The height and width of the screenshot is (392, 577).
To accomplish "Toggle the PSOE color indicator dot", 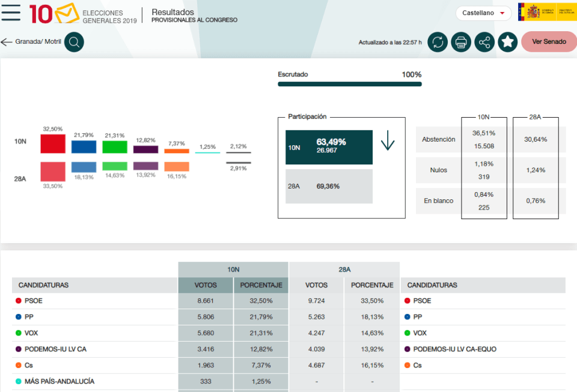I will click(x=17, y=300).
